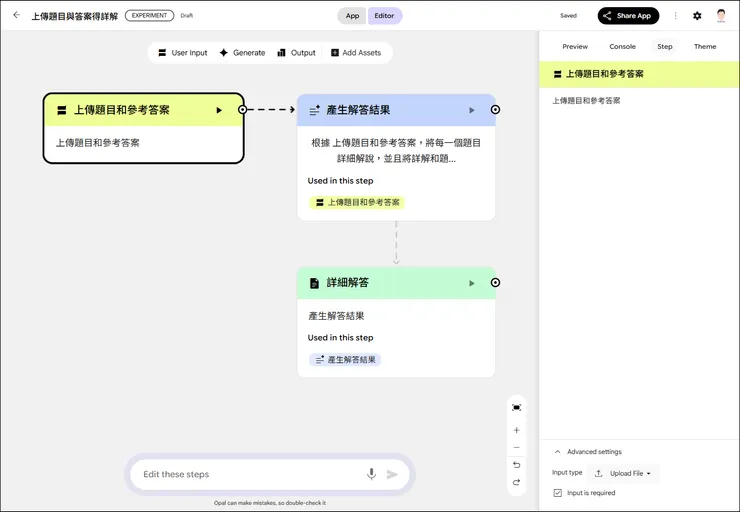Click the fit-to-screen zoom icon
The image size is (740, 512).
click(516, 407)
